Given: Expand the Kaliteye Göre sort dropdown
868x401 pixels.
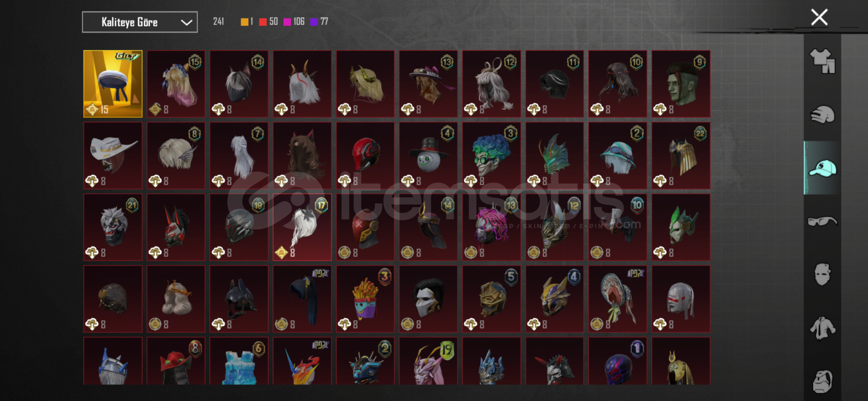Looking at the screenshot, I should [x=140, y=22].
